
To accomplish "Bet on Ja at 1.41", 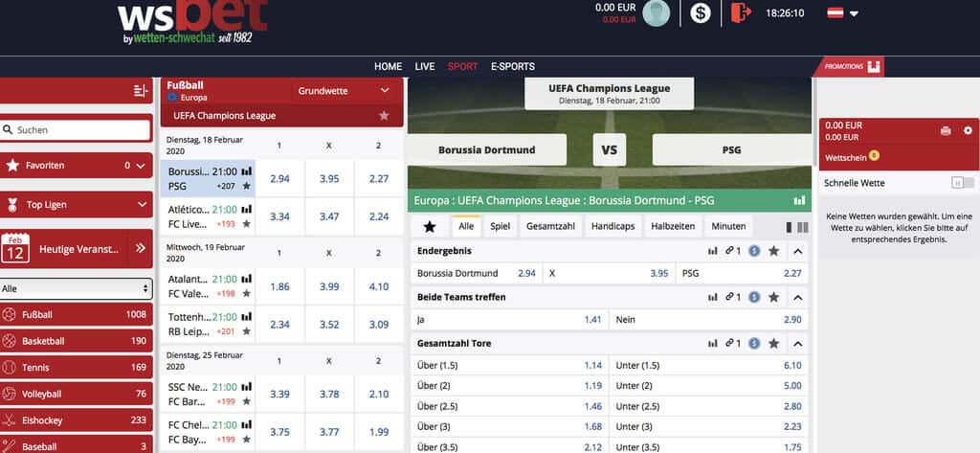I will [509, 320].
